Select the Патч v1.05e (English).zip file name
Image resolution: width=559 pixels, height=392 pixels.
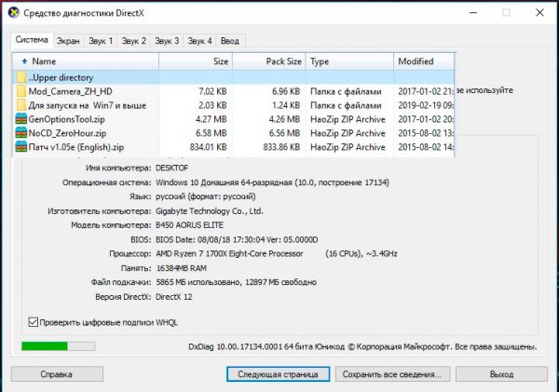tap(76, 147)
